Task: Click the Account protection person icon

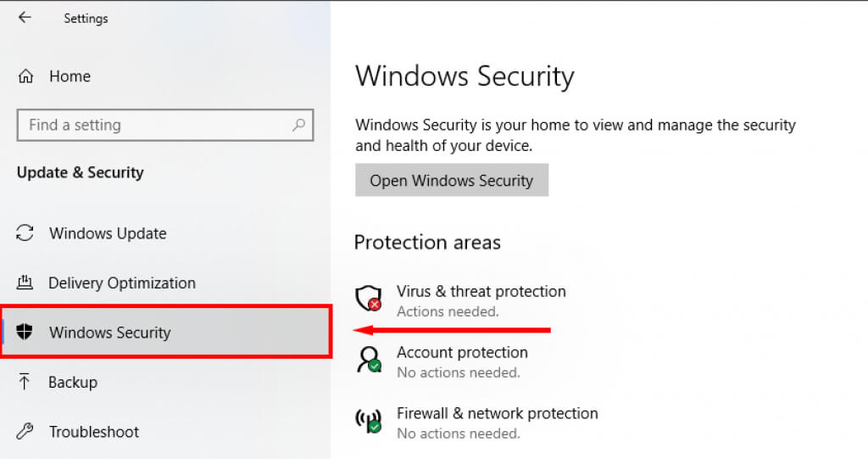Action: tap(368, 360)
